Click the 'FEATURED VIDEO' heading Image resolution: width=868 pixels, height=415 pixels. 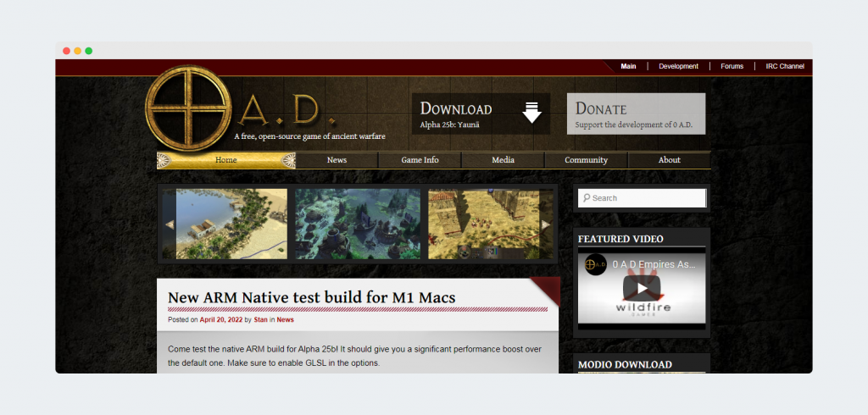(x=620, y=239)
